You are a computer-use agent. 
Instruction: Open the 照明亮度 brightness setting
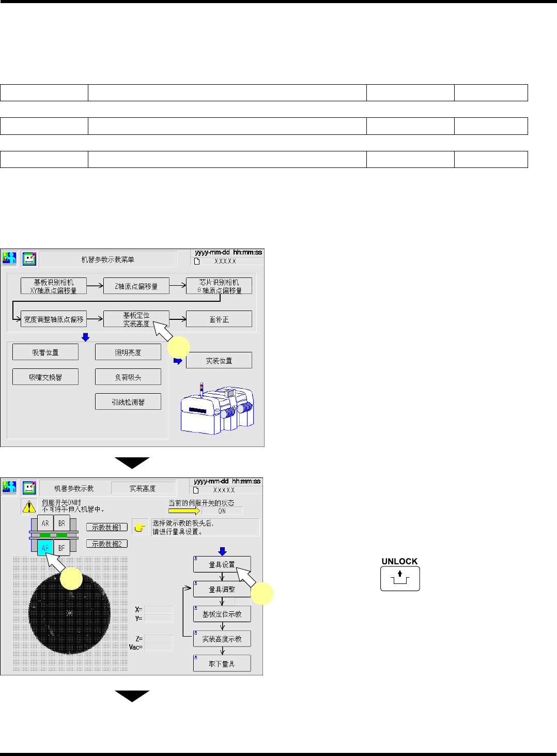point(128,352)
